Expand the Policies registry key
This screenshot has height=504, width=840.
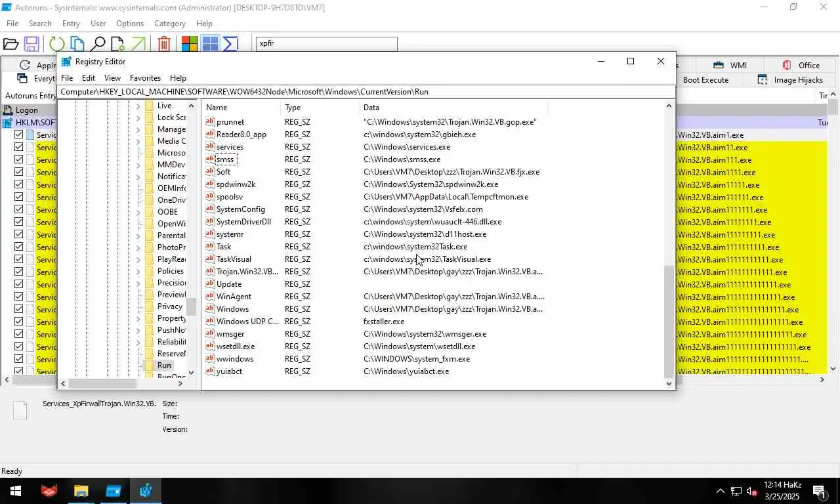(x=138, y=271)
